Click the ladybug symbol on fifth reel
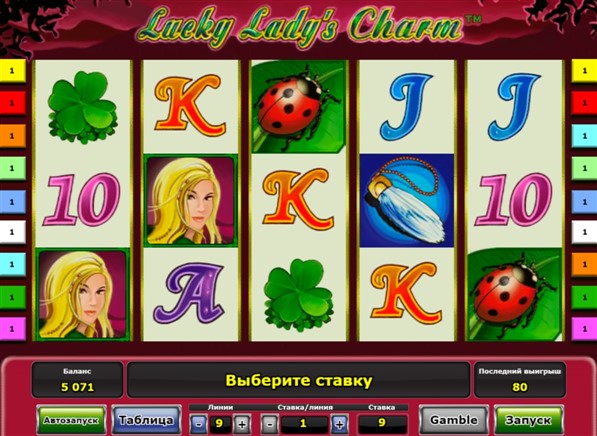The width and height of the screenshot is (597, 436). point(515,295)
